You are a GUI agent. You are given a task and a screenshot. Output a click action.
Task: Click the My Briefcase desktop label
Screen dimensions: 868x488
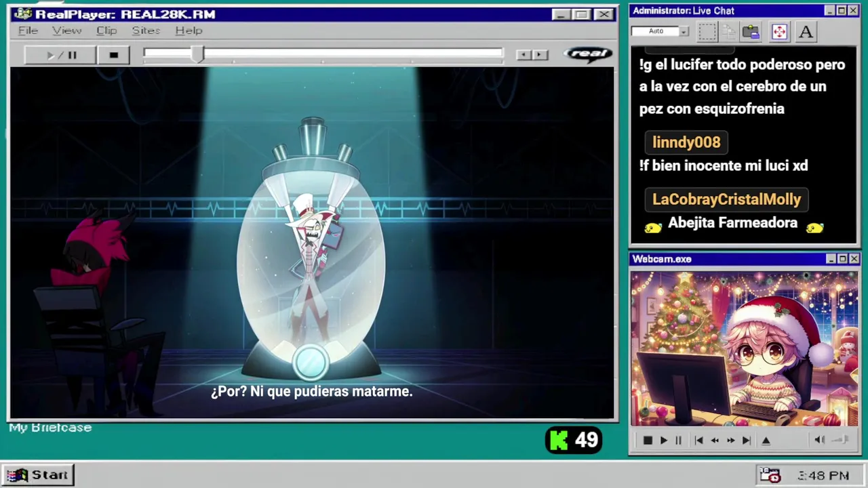[50, 428]
